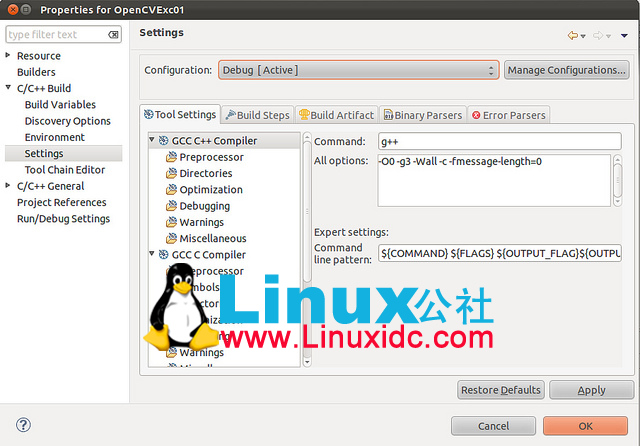Click the C++ Optimization option icon

click(x=171, y=190)
